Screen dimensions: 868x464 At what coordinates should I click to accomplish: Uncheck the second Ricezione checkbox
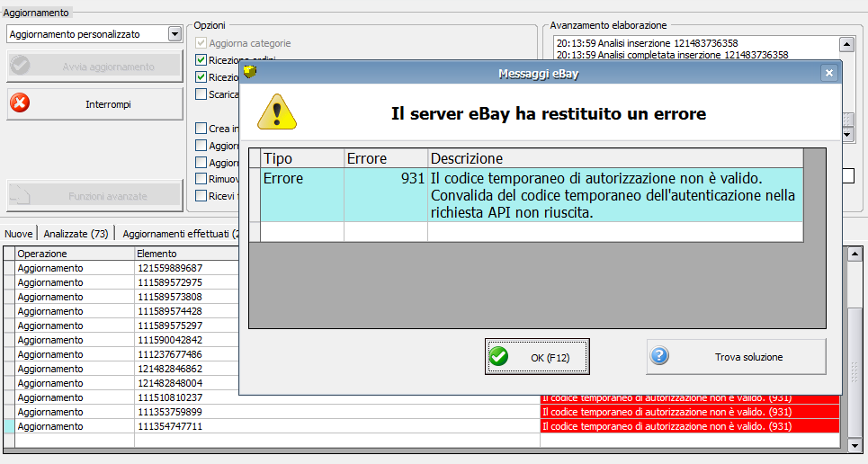pos(201,77)
